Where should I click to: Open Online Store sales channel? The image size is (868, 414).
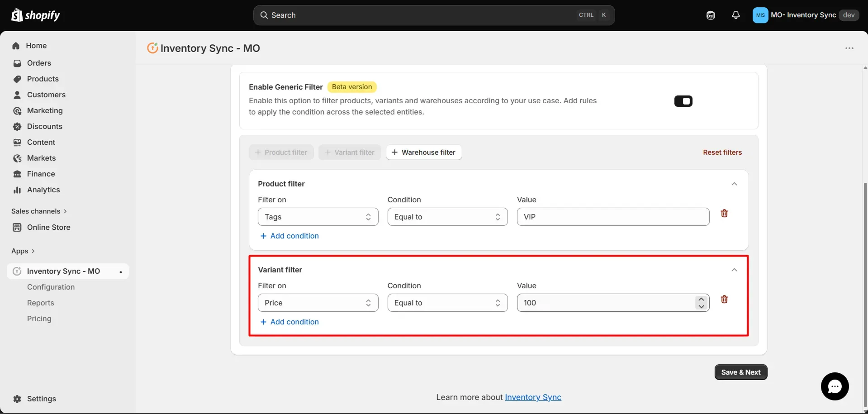click(48, 227)
